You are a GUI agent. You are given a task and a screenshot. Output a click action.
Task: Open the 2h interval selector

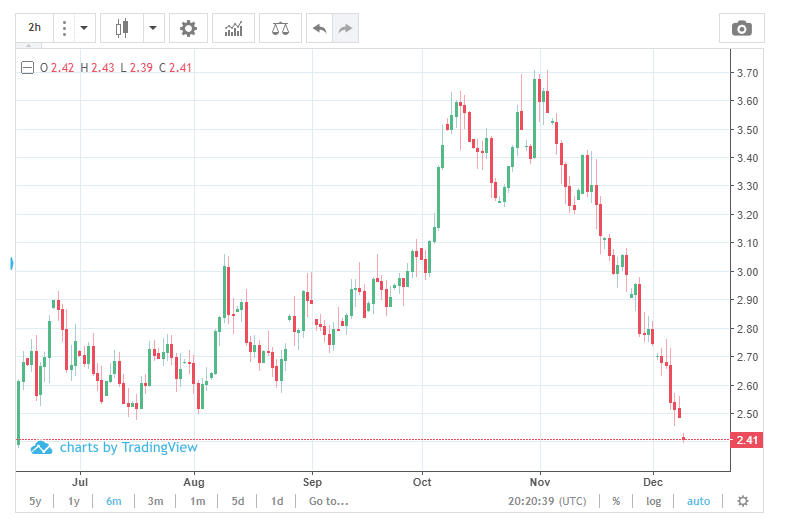[34, 28]
